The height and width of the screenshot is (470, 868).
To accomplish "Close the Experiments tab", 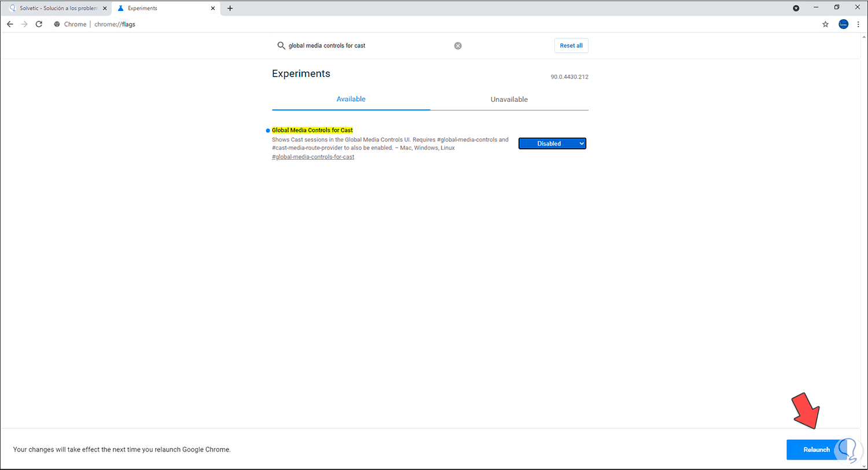I will click(x=212, y=8).
